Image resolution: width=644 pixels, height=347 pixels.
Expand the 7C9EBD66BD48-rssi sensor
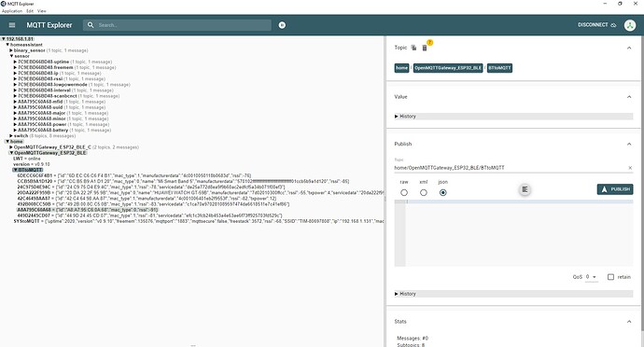click(x=15, y=79)
